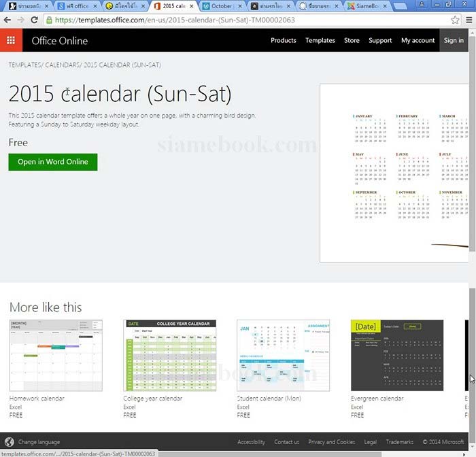Open the Evergreen calendar thumbnail
Screen dimensions: 476x457
(397, 355)
